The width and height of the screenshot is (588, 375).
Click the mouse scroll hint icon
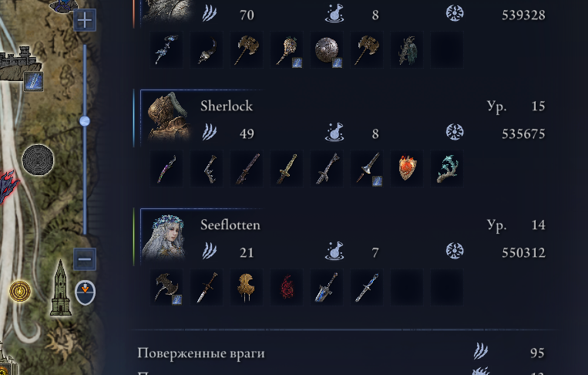click(85, 292)
